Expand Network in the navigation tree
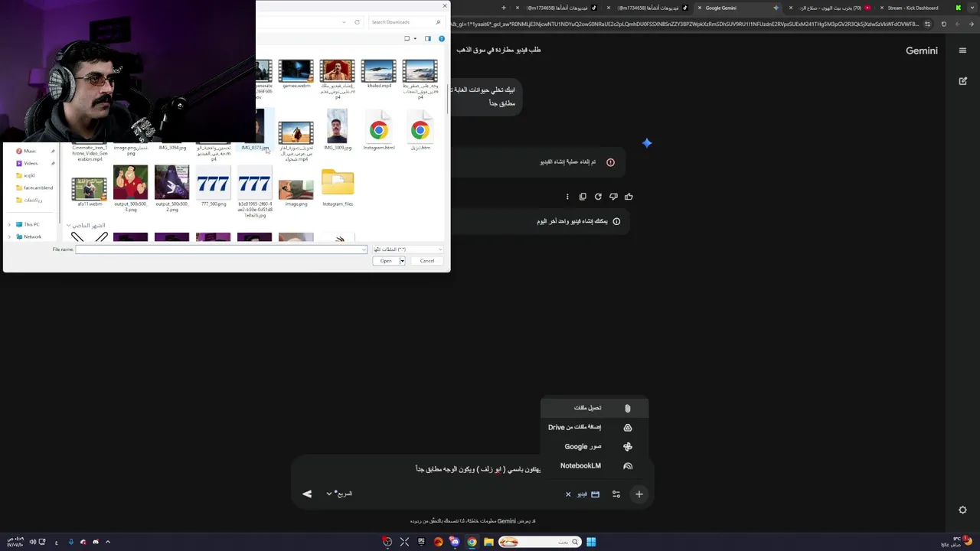The height and width of the screenshot is (551, 980). pos(9,236)
